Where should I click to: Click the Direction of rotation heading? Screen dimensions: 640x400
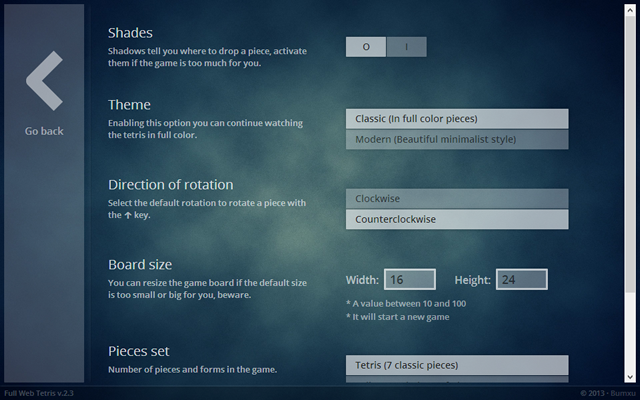(171, 184)
